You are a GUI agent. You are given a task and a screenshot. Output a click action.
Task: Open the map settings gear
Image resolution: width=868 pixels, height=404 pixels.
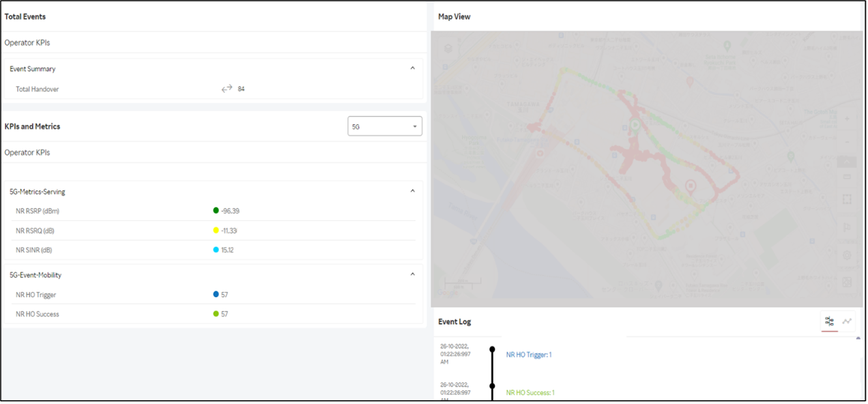pos(847,255)
